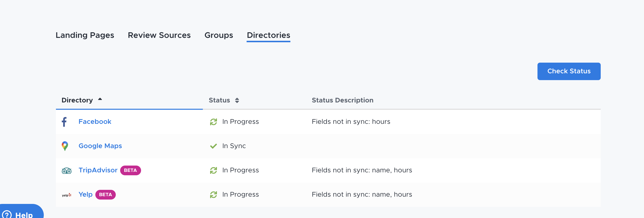Click Yelp's 'Fields not in sync: name, hours'
The image size is (644, 218).
click(362, 194)
